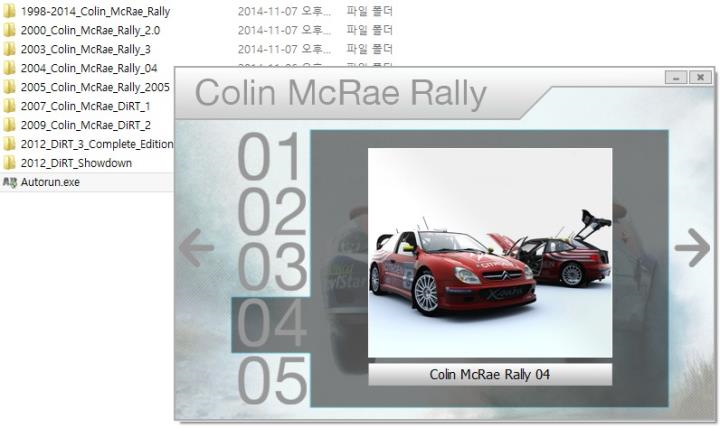The width and height of the screenshot is (720, 432).
Task: Minimize the Colin McRae Rally launcher
Action: [x=676, y=78]
